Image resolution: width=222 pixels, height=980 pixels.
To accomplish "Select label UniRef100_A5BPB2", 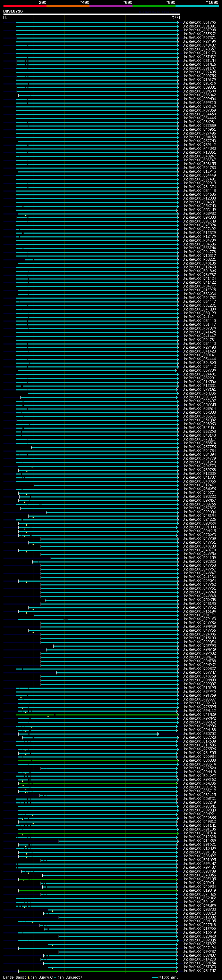I will [199, 214].
